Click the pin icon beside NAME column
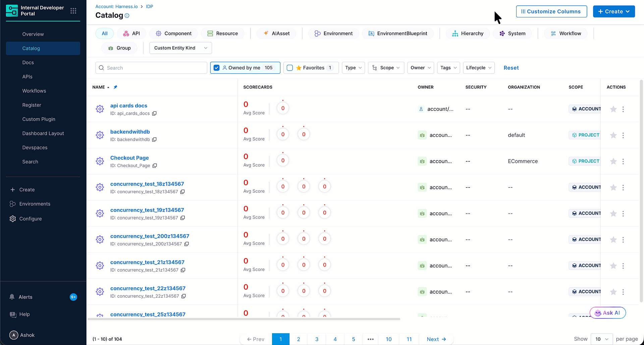 click(115, 87)
